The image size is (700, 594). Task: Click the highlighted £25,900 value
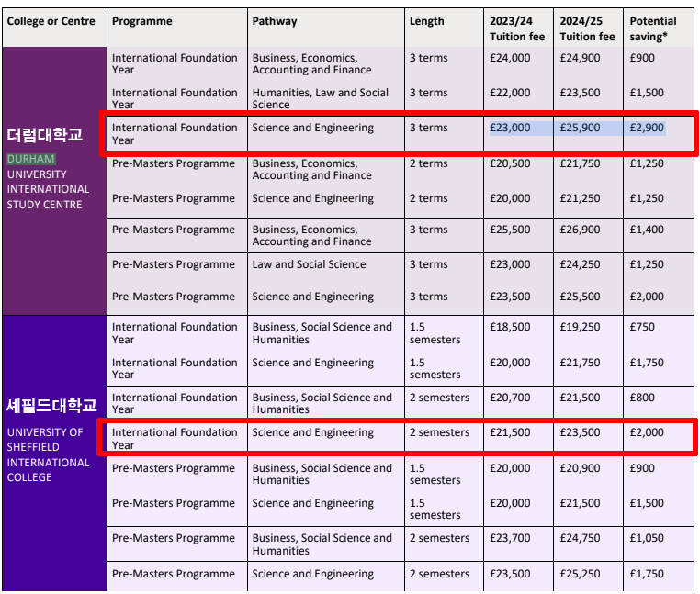(580, 128)
